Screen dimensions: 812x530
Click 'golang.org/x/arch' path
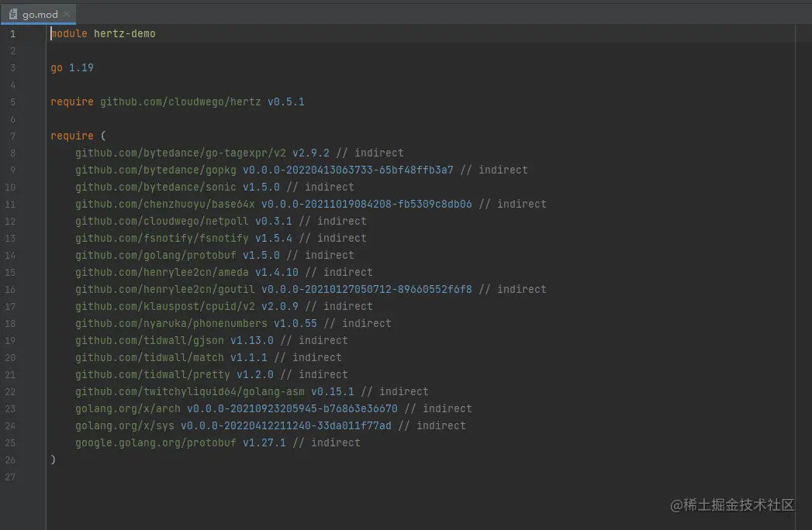(127, 409)
